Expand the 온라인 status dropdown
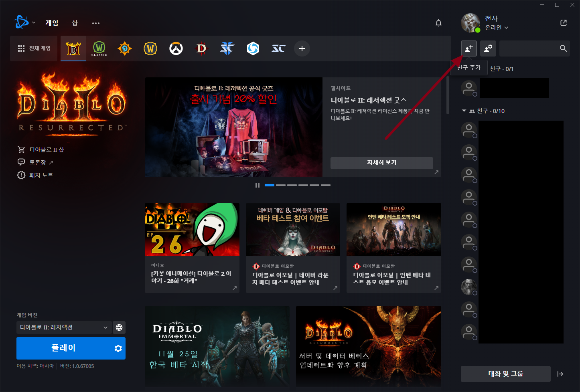580x392 pixels. [497, 28]
